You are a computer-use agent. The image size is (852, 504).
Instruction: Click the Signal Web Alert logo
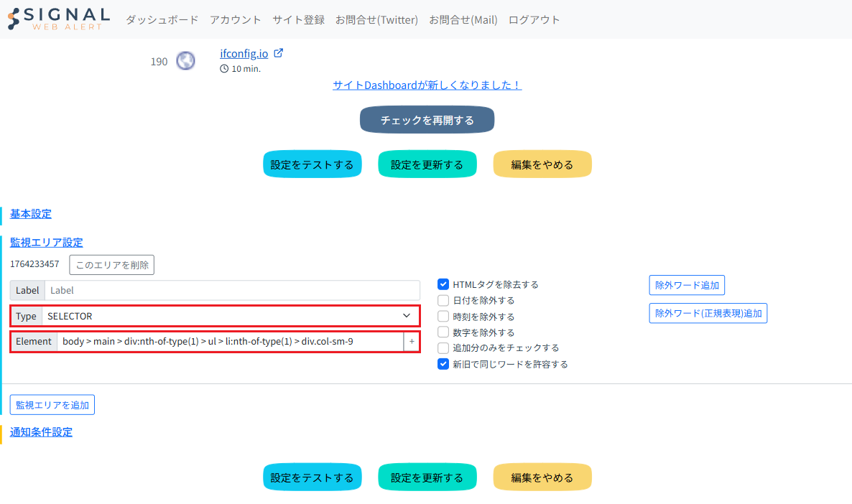click(59, 19)
